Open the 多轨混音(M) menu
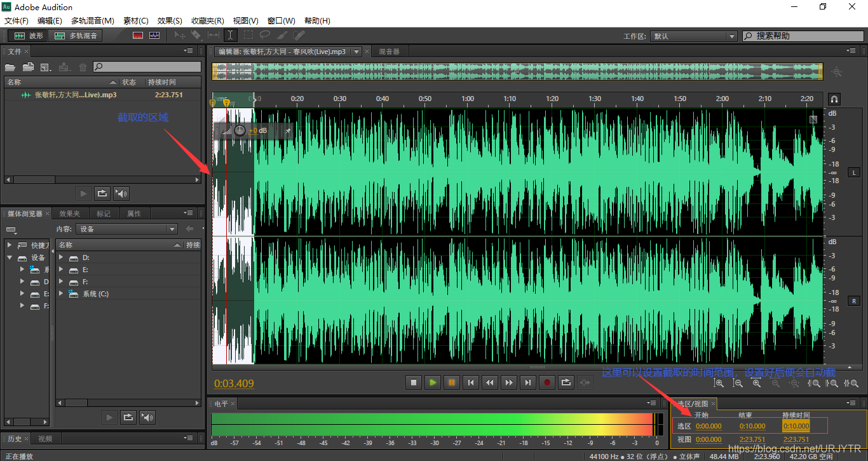This screenshot has height=461, width=868. [93, 21]
